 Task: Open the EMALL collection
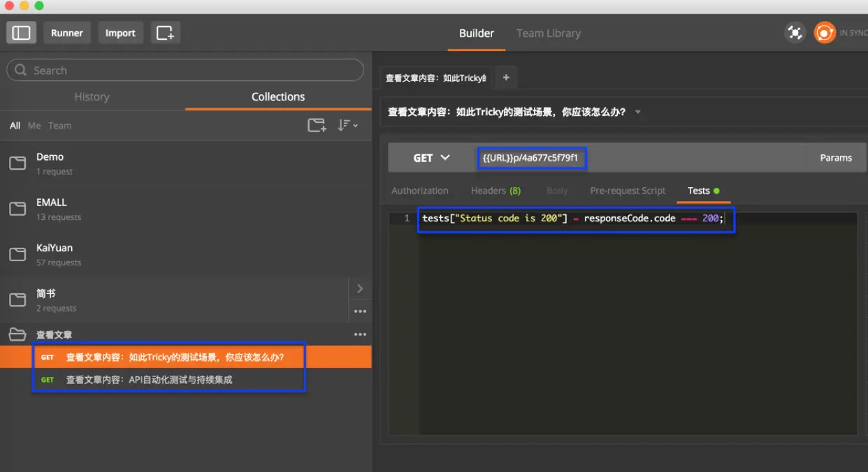pos(185,209)
